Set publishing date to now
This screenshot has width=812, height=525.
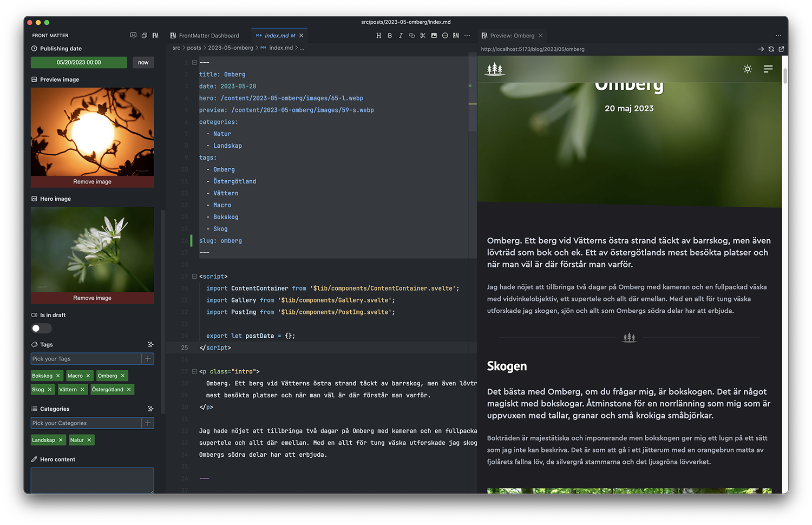pyautogui.click(x=143, y=62)
